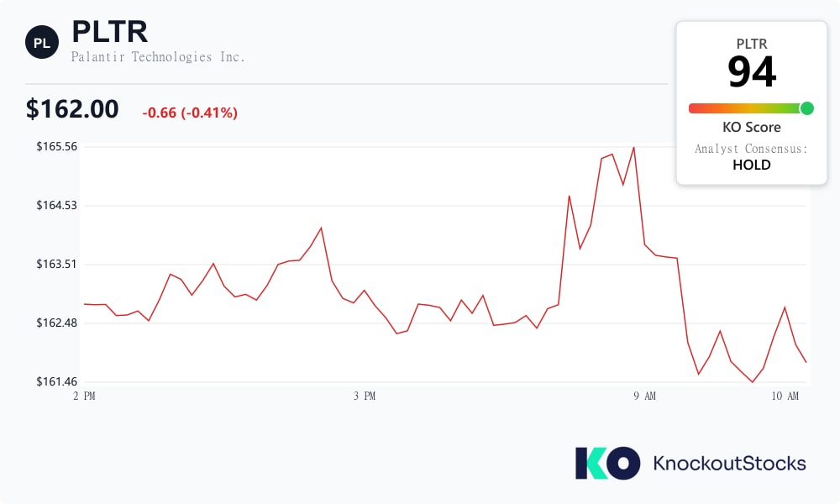The height and width of the screenshot is (504, 840).
Task: Click the $161.46 y-axis label
Action: click(57, 382)
